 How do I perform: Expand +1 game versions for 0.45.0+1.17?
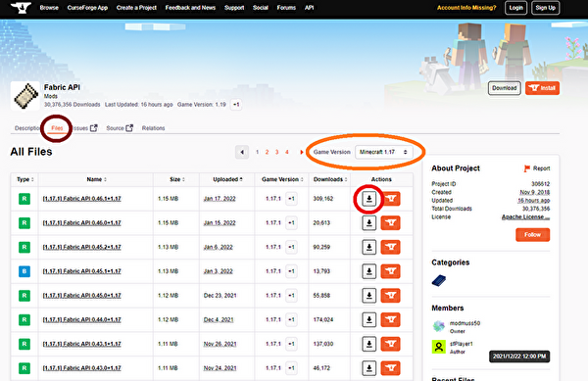click(x=291, y=296)
